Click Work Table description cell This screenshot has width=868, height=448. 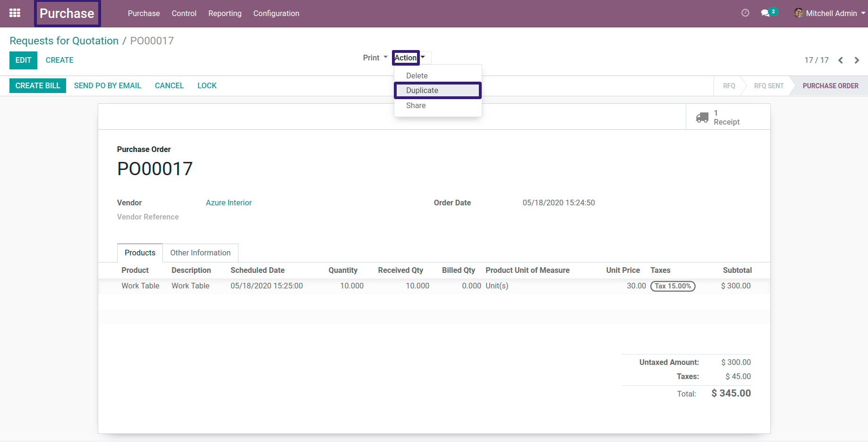point(190,286)
